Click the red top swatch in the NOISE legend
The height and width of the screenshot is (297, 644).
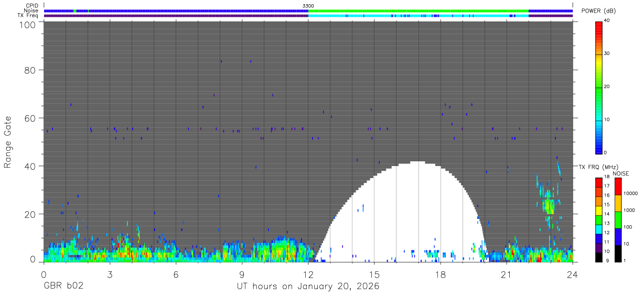(618, 186)
